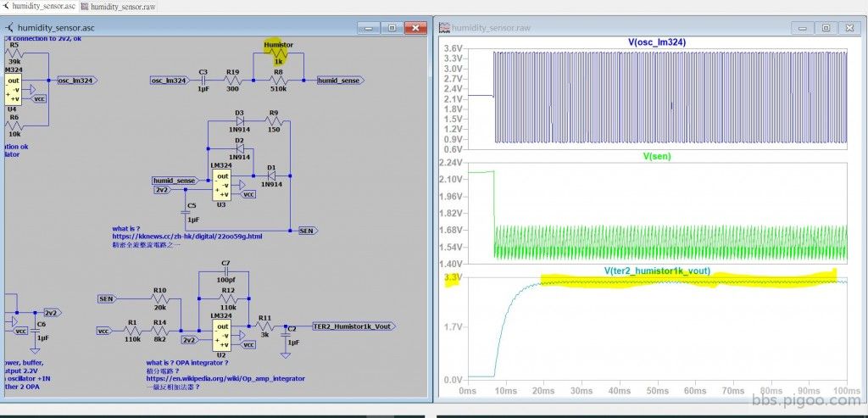Select the D3 diode symbol
This screenshot has height=418, width=868.
click(x=239, y=120)
